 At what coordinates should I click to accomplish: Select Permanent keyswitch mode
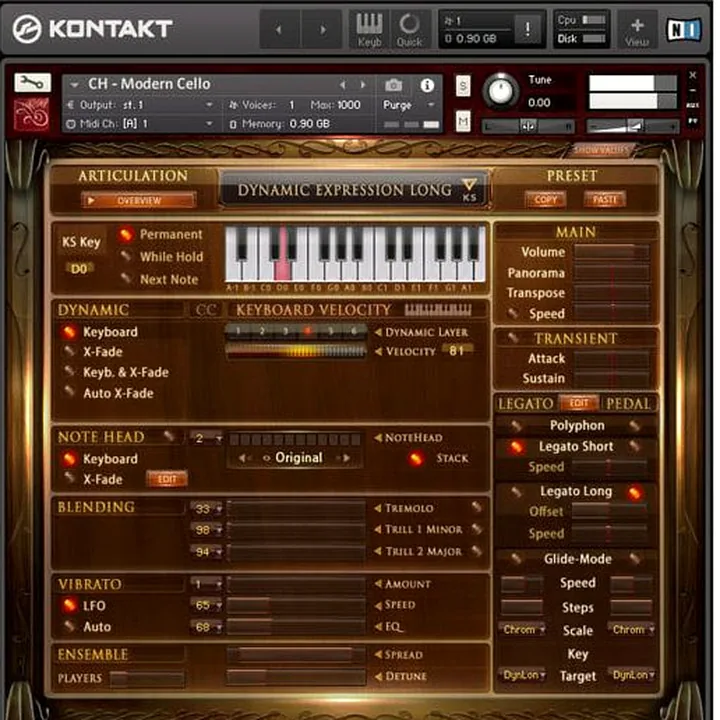124,234
